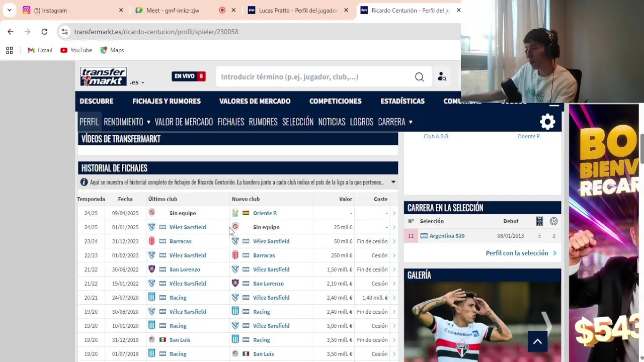Open the .es country domain dropdown
The width and height of the screenshot is (644, 362).
click(x=137, y=82)
